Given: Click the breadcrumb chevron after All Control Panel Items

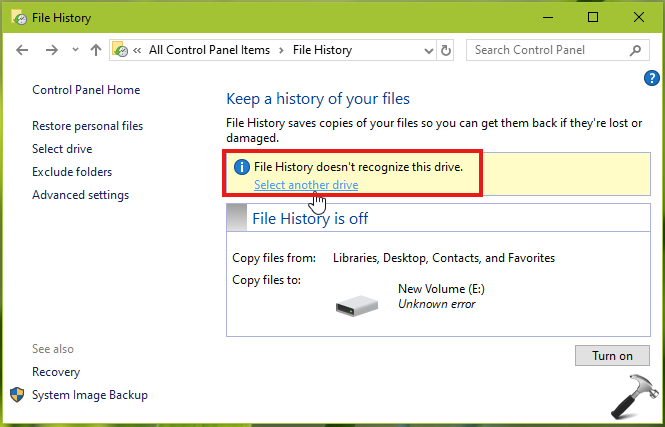Looking at the screenshot, I should coord(281,50).
